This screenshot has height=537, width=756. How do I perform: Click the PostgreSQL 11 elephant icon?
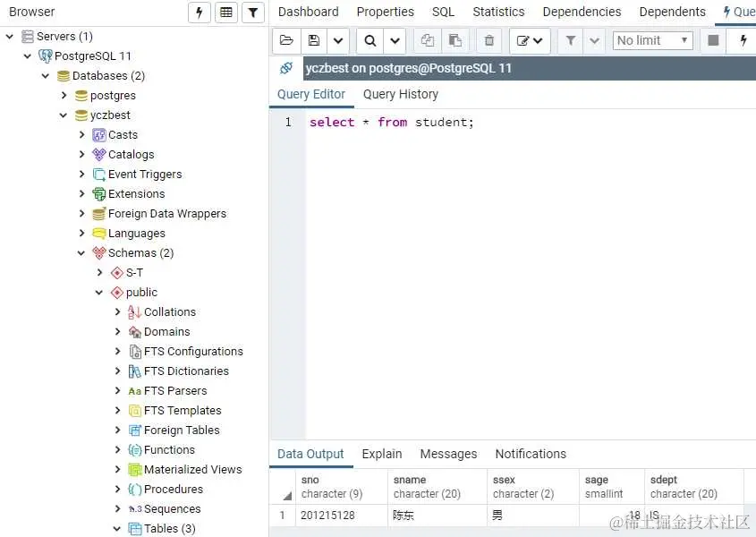pyautogui.click(x=46, y=56)
